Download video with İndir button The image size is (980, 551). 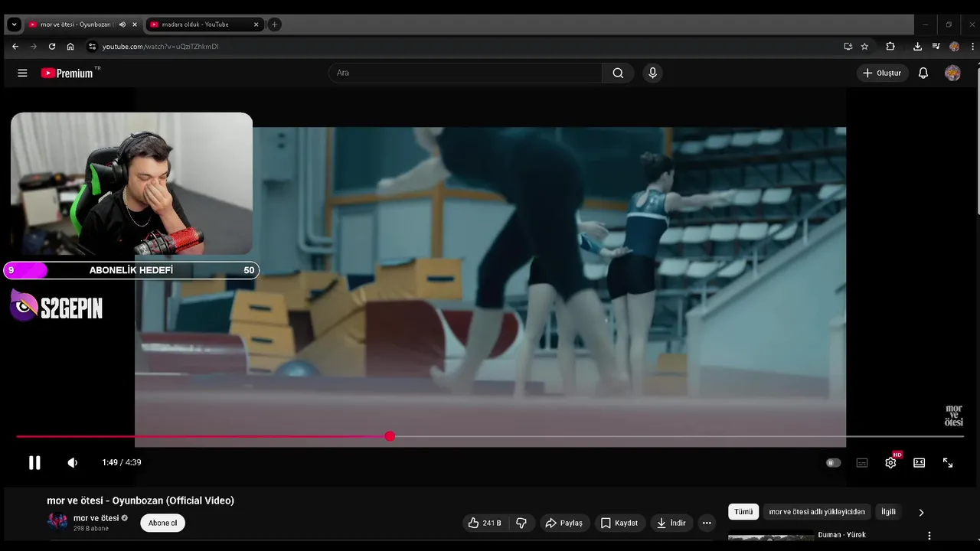pyautogui.click(x=671, y=523)
